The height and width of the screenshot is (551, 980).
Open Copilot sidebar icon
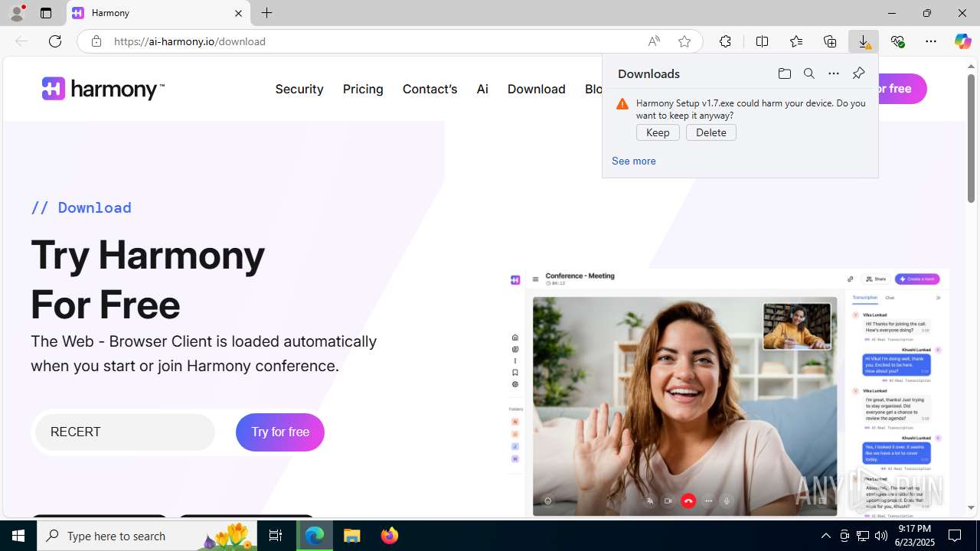click(x=963, y=41)
